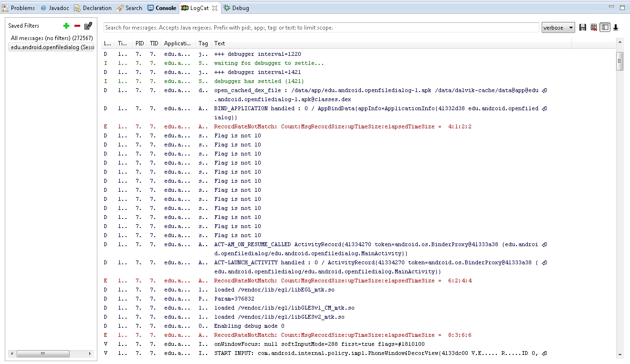Open the verbose log level dropdown
The width and height of the screenshot is (630, 364).
558,28
